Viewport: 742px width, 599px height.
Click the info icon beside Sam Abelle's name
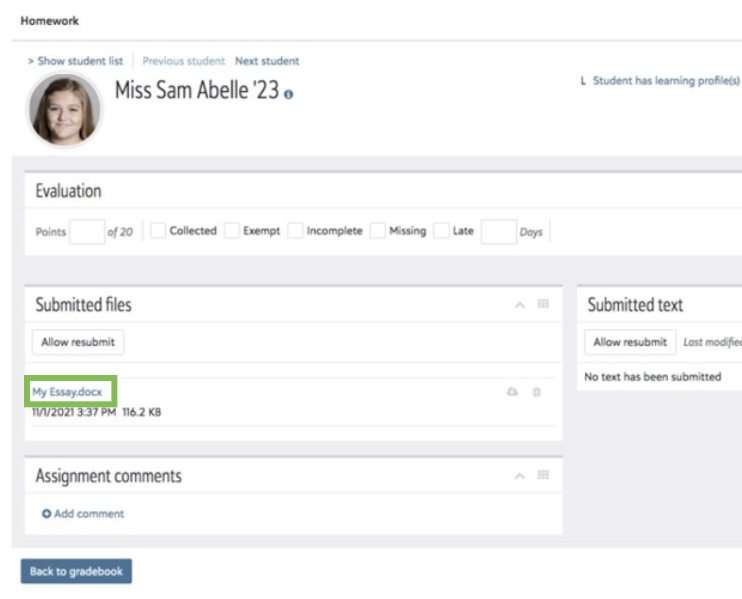point(289,94)
